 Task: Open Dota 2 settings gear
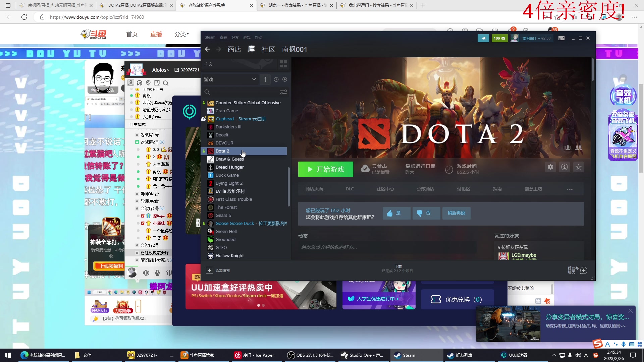550,167
